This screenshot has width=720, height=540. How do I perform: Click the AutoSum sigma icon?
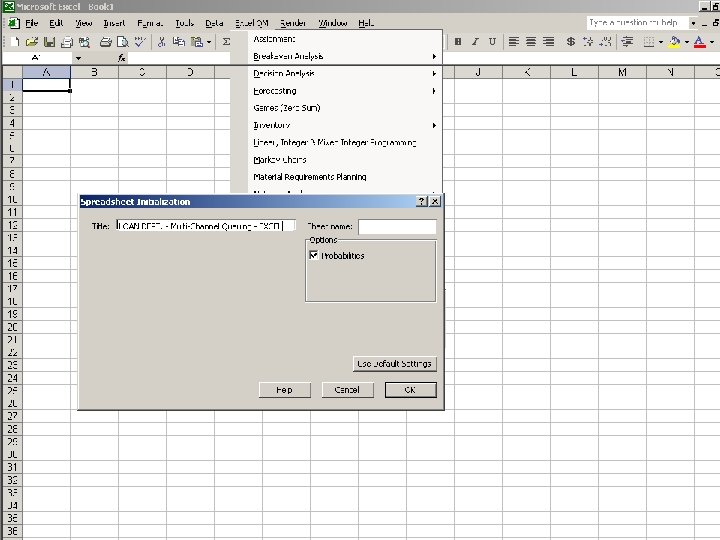click(x=226, y=42)
